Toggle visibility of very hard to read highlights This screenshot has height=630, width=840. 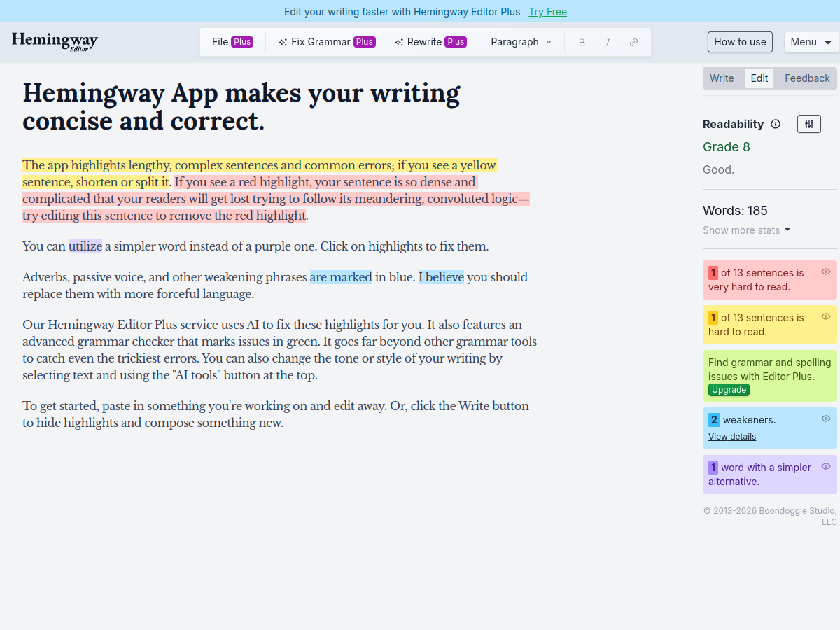[x=826, y=272]
